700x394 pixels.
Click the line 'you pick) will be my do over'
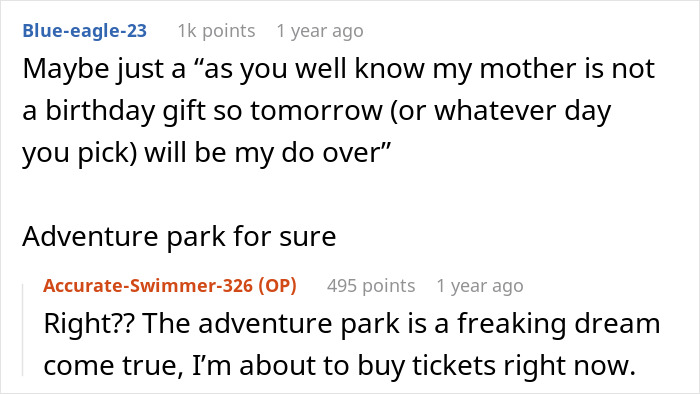point(206,153)
